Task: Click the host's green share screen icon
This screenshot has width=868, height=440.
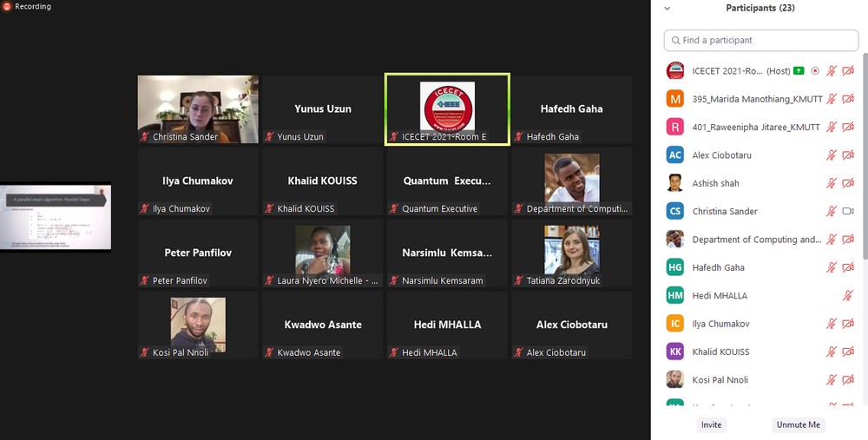Action: tap(799, 71)
